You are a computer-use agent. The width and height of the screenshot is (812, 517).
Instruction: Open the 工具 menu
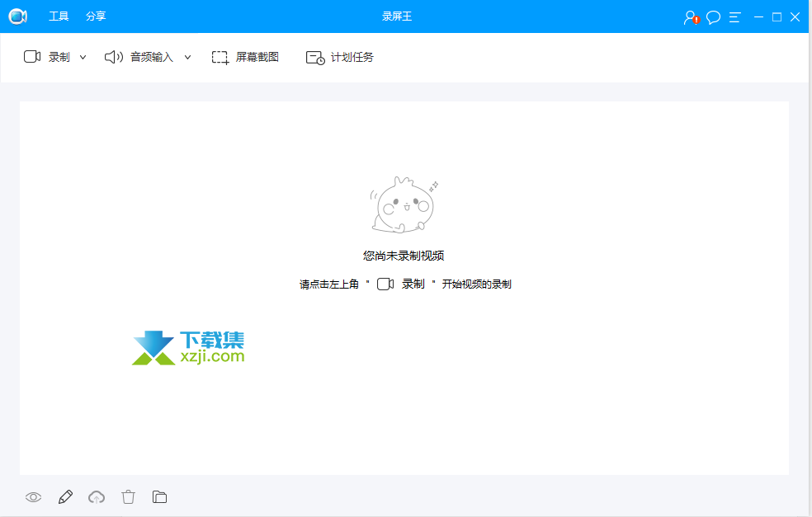[x=59, y=16]
